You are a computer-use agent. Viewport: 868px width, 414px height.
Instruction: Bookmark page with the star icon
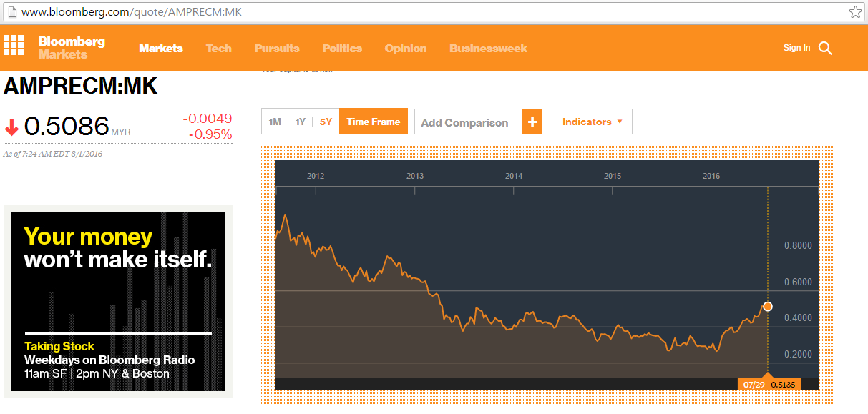(x=855, y=11)
